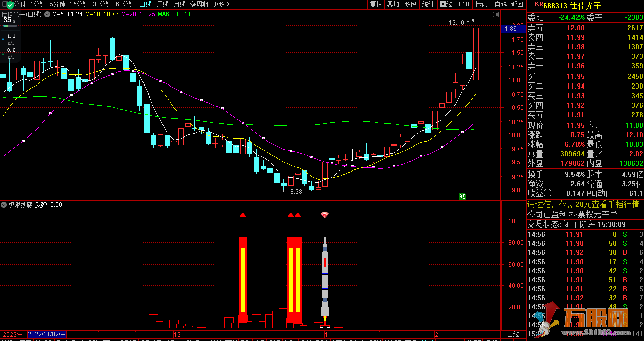Click the date label 2022/11/02/三 on time axis
Viewport: 644px width, 341px height.
point(47,334)
